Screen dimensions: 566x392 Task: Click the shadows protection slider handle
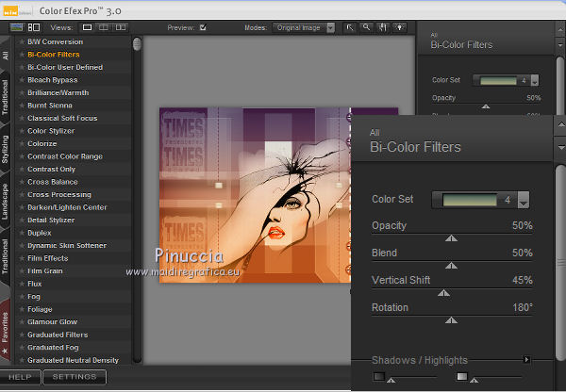pyautogui.click(x=391, y=380)
